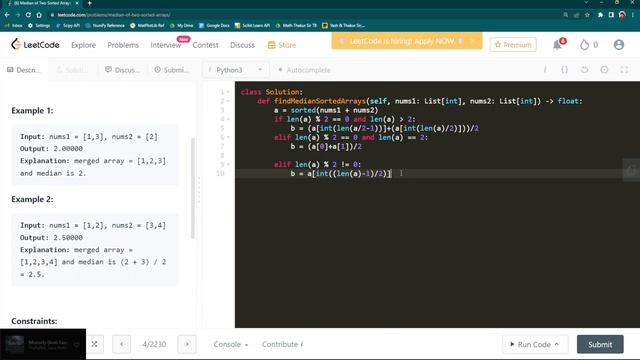Place cursor on code line 10
Viewport: 640px width, 360px height.
(437, 173)
